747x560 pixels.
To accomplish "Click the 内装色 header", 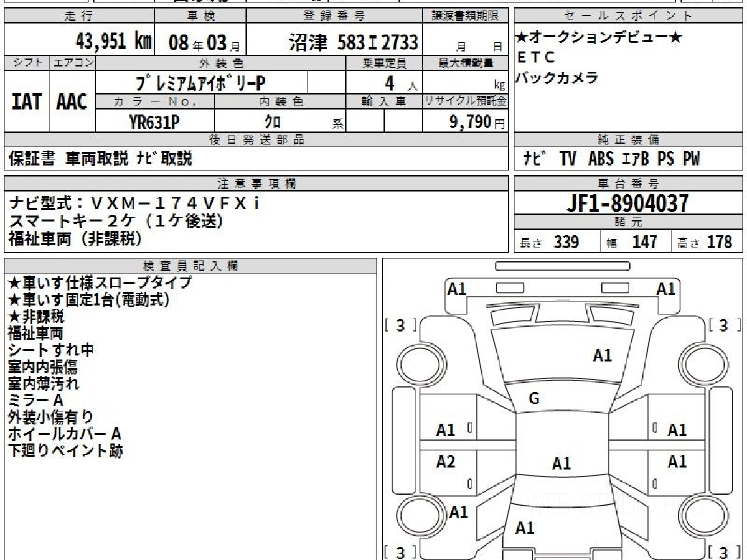I will [x=280, y=101].
